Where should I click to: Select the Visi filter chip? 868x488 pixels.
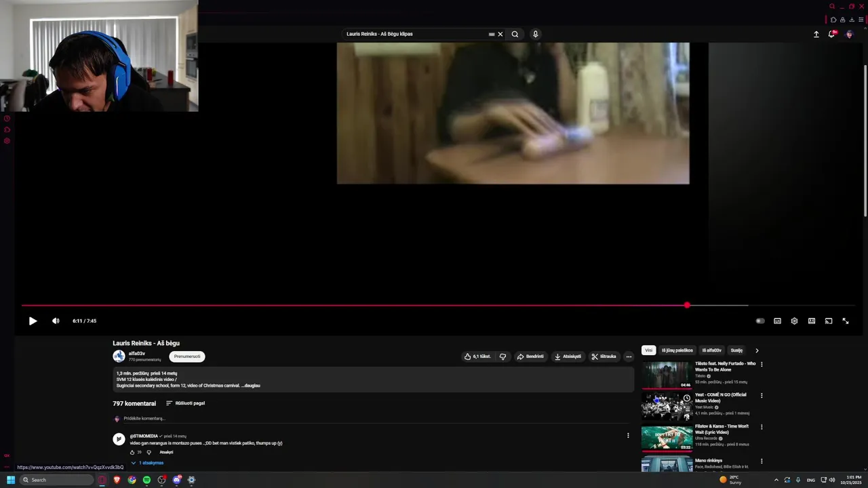pyautogui.click(x=648, y=350)
